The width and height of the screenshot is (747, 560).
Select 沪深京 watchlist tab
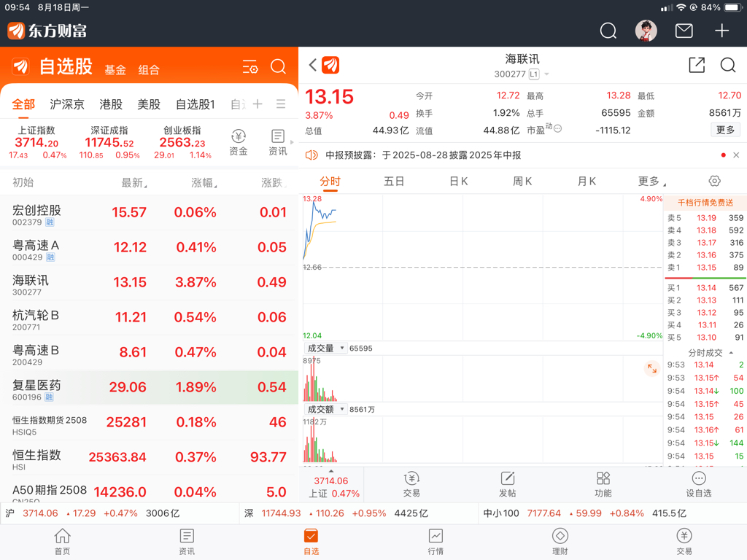click(x=67, y=104)
